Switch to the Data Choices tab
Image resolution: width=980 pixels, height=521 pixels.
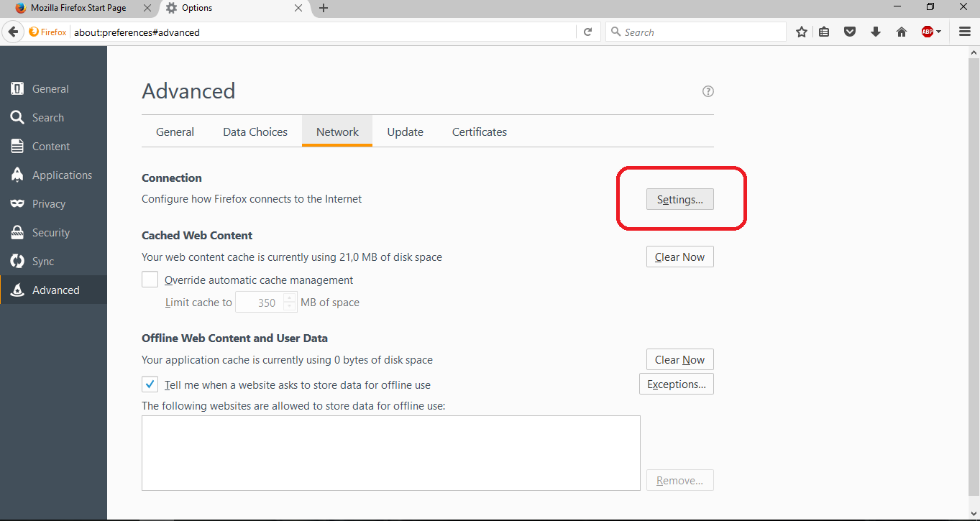[255, 132]
